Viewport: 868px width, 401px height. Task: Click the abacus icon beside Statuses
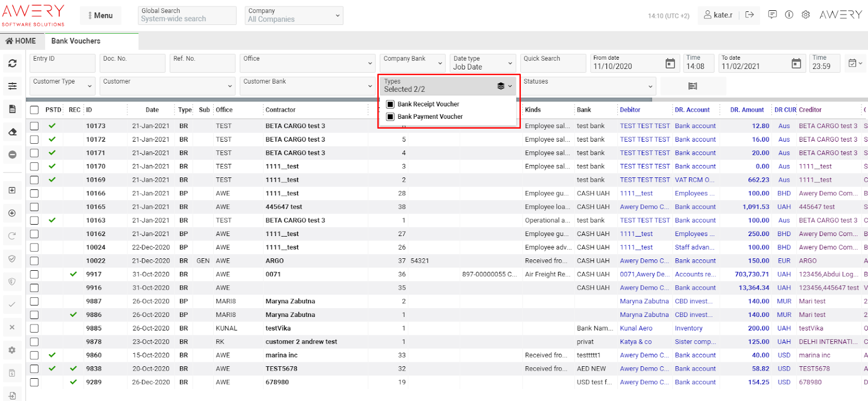click(693, 86)
